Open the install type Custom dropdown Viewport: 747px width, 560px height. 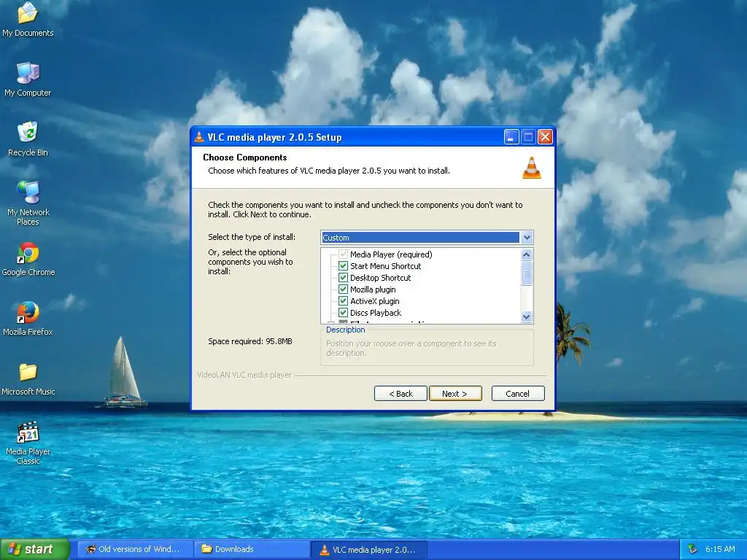(x=527, y=237)
